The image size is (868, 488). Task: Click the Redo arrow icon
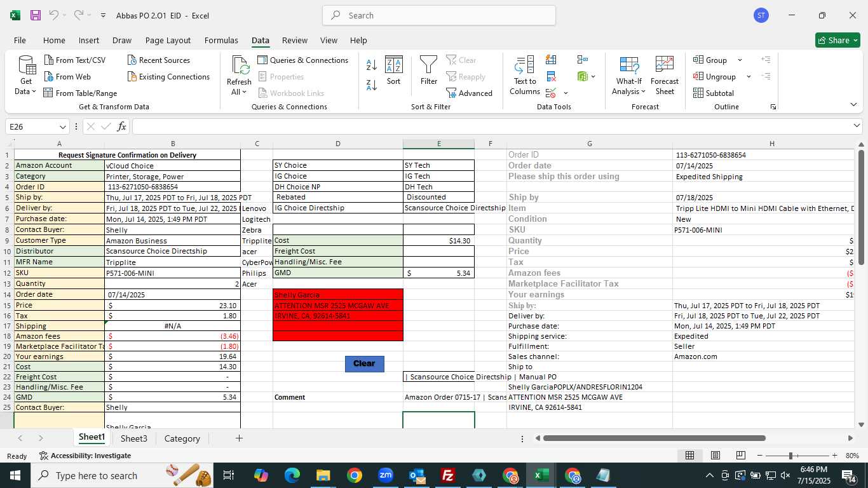pyautogui.click(x=79, y=15)
